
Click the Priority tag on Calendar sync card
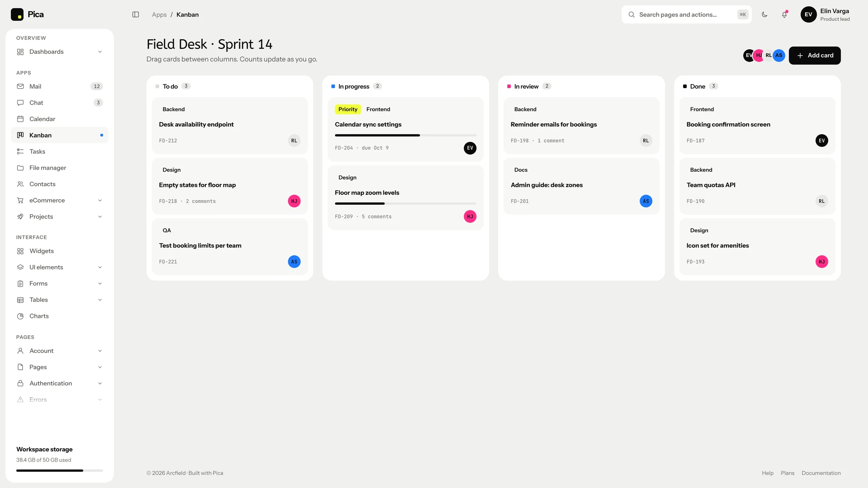348,109
